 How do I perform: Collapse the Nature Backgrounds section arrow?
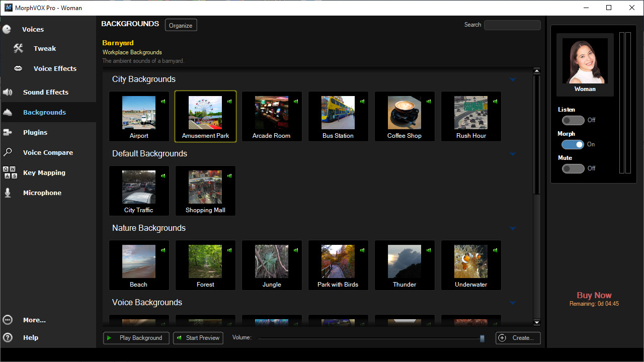(513, 228)
